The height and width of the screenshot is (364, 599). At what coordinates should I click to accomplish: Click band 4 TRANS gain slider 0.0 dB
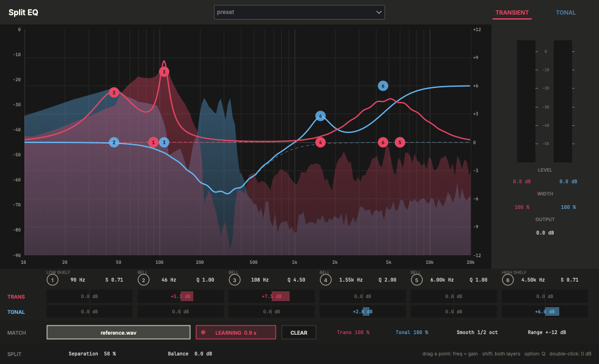[362, 296]
